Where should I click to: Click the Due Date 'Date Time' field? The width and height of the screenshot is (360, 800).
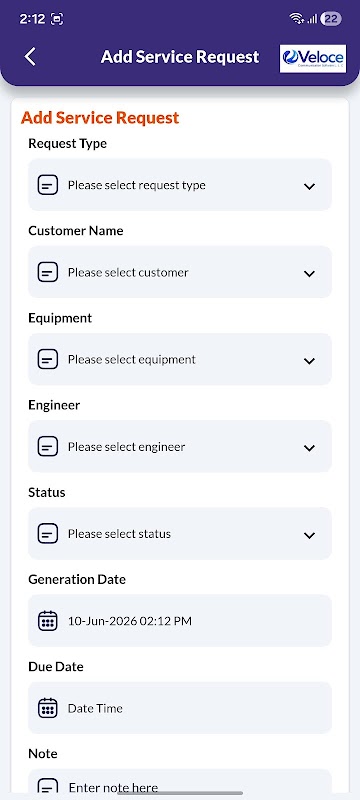pyautogui.click(x=180, y=708)
